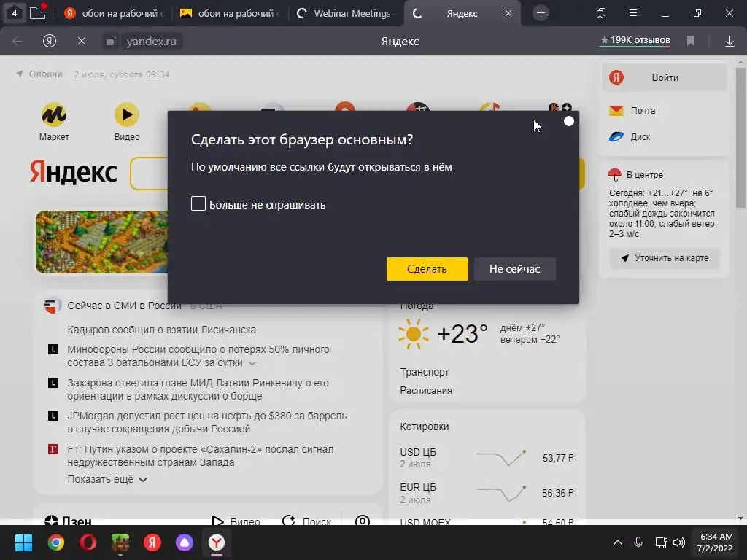
Task: Click the В центре weather heading
Action: coord(645,175)
